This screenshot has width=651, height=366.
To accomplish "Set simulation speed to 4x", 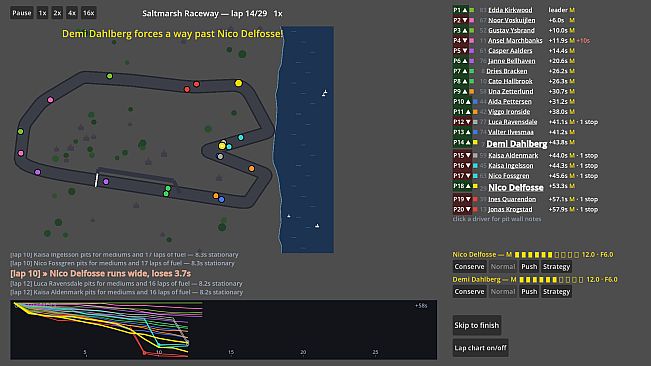I will [x=72, y=13].
